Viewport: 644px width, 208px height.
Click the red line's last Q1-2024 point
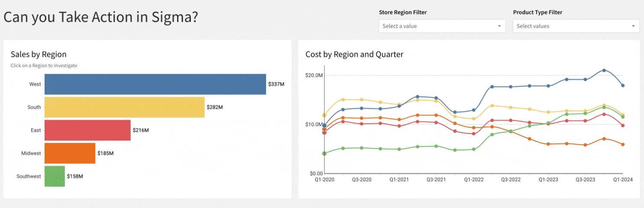[x=623, y=125]
